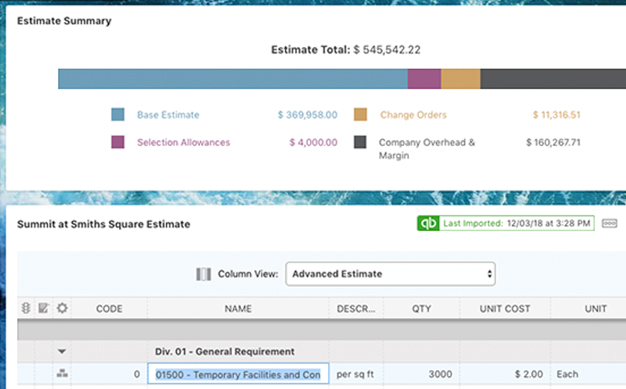The height and width of the screenshot is (389, 626).
Task: Click the NAME column header
Action: 238,309
